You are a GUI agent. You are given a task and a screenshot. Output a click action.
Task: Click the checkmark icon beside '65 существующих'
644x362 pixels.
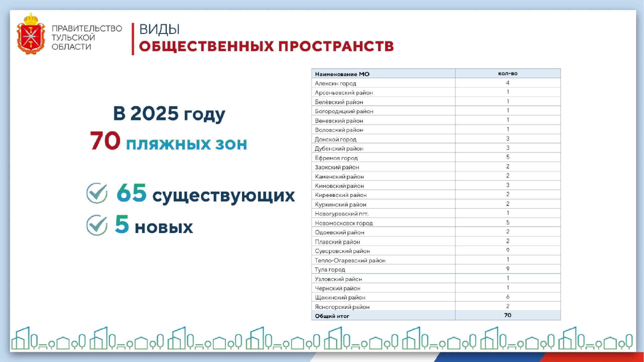coord(97,193)
